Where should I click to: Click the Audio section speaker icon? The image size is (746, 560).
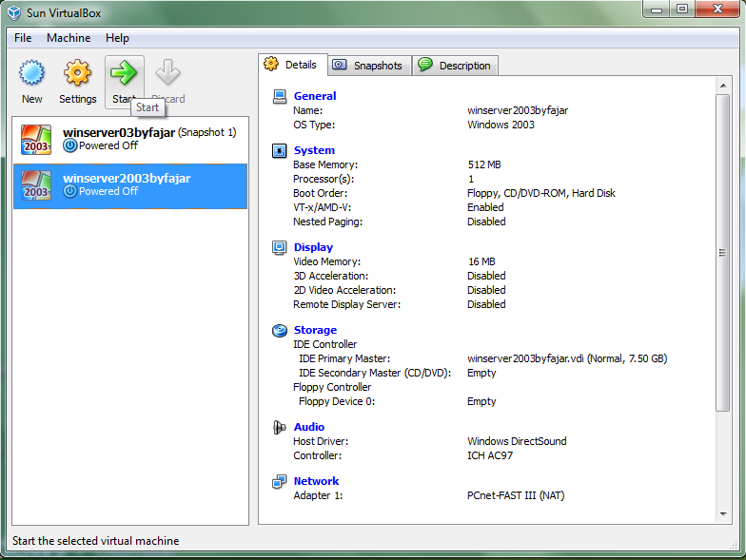coord(280,428)
